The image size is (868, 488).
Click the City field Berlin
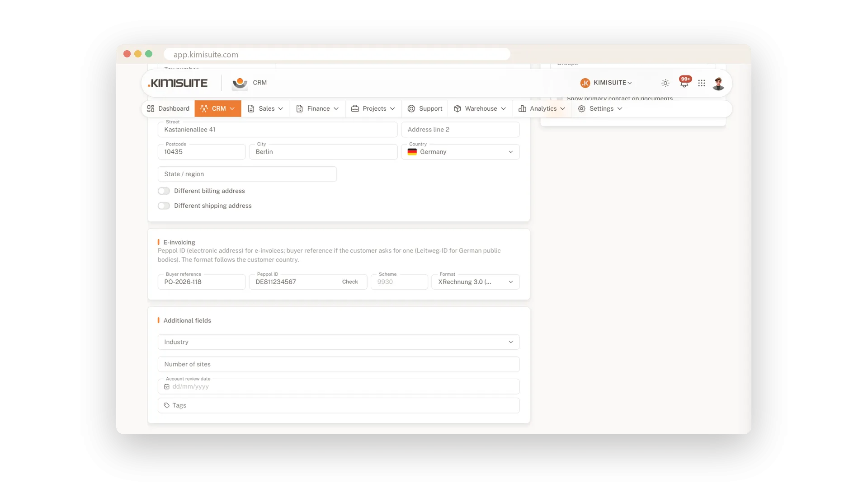pos(323,152)
